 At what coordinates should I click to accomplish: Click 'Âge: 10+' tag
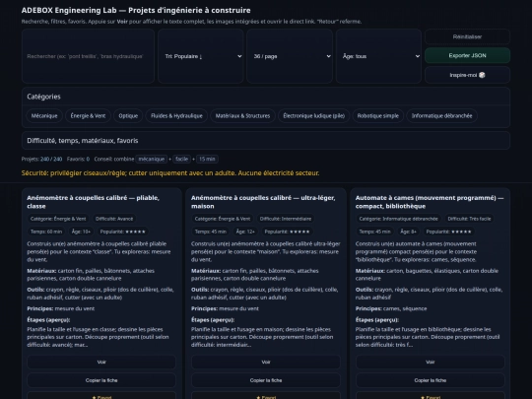tap(81, 232)
